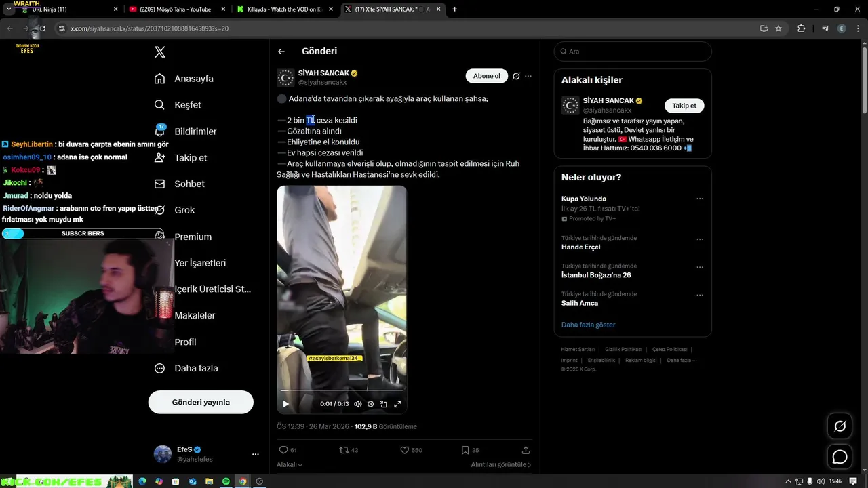
Task: Toggle picture-in-picture on video
Action: [384, 404]
